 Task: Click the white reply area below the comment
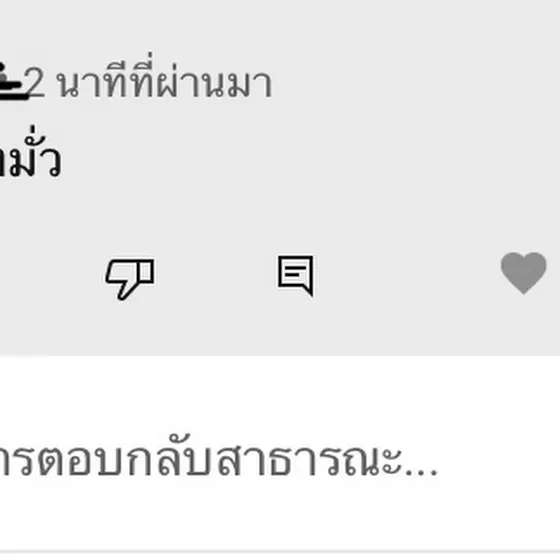click(x=280, y=457)
